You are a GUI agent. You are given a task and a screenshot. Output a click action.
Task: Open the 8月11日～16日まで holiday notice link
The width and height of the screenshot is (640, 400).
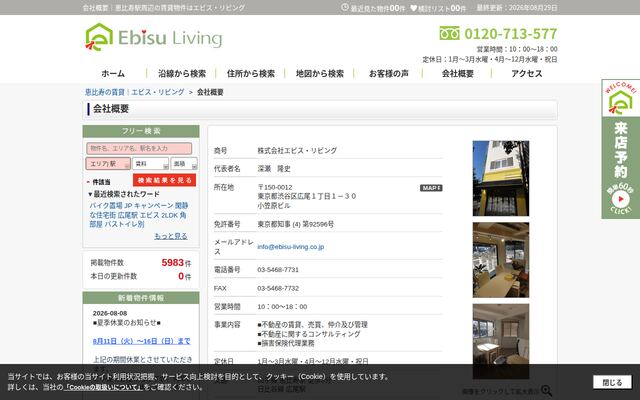tap(142, 341)
